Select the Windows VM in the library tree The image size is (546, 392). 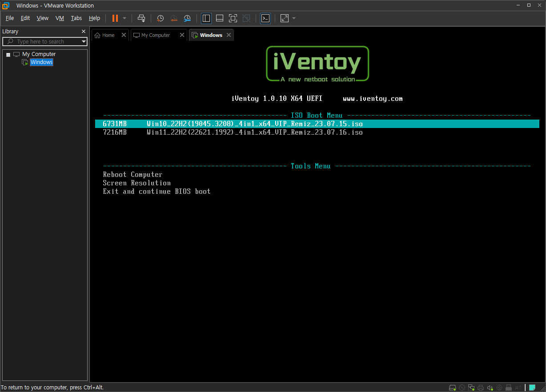click(x=41, y=62)
